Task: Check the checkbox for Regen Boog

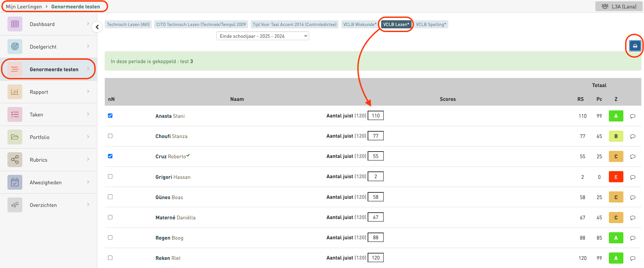Action: pyautogui.click(x=110, y=237)
